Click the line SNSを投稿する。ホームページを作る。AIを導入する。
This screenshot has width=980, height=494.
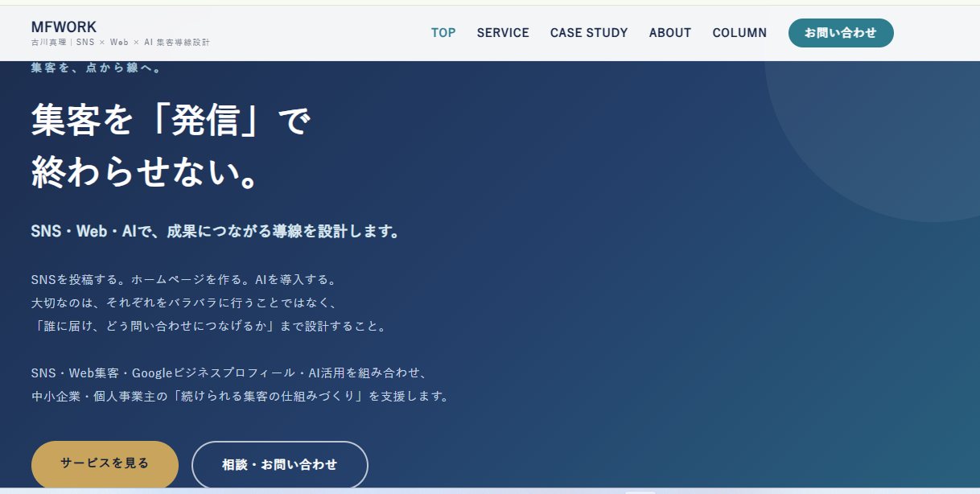[183, 280]
